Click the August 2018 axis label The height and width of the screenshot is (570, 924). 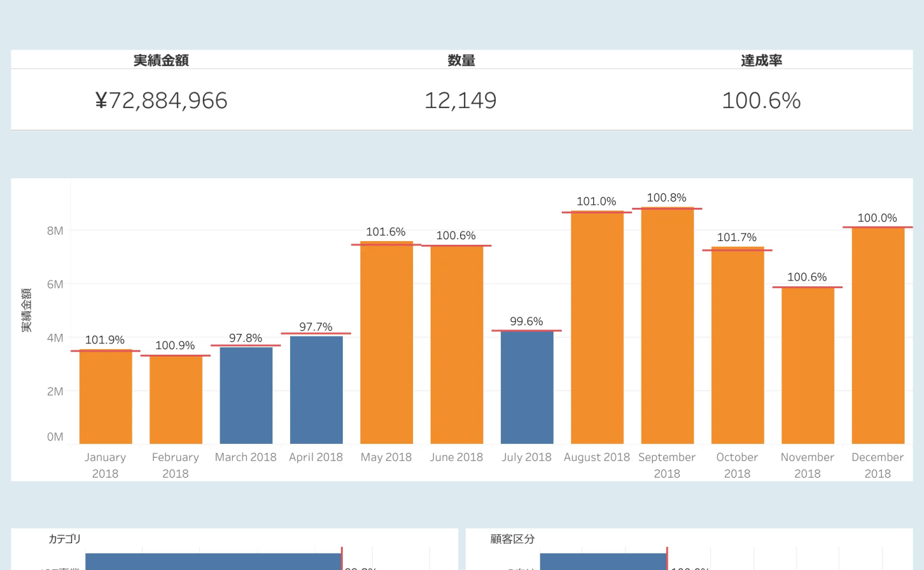coord(596,457)
